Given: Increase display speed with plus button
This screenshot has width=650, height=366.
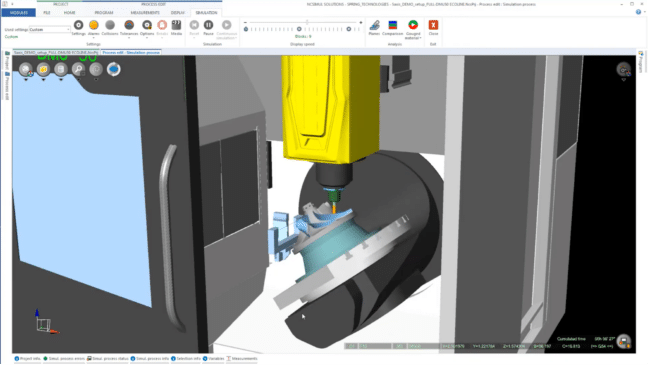Looking at the screenshot, I should pyautogui.click(x=361, y=22).
